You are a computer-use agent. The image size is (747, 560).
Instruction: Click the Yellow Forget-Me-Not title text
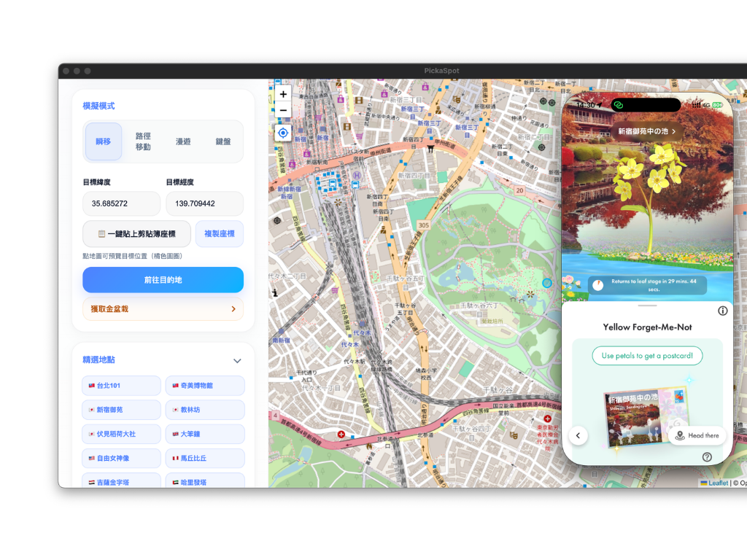point(647,327)
